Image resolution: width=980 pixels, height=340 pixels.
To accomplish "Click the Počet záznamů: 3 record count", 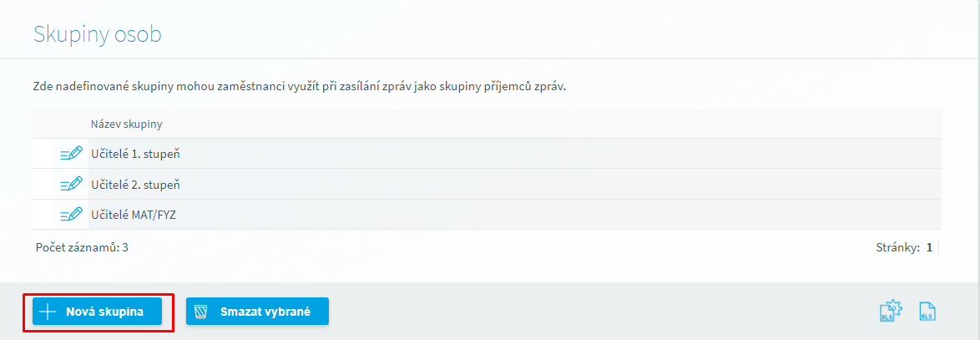I will click(x=82, y=247).
